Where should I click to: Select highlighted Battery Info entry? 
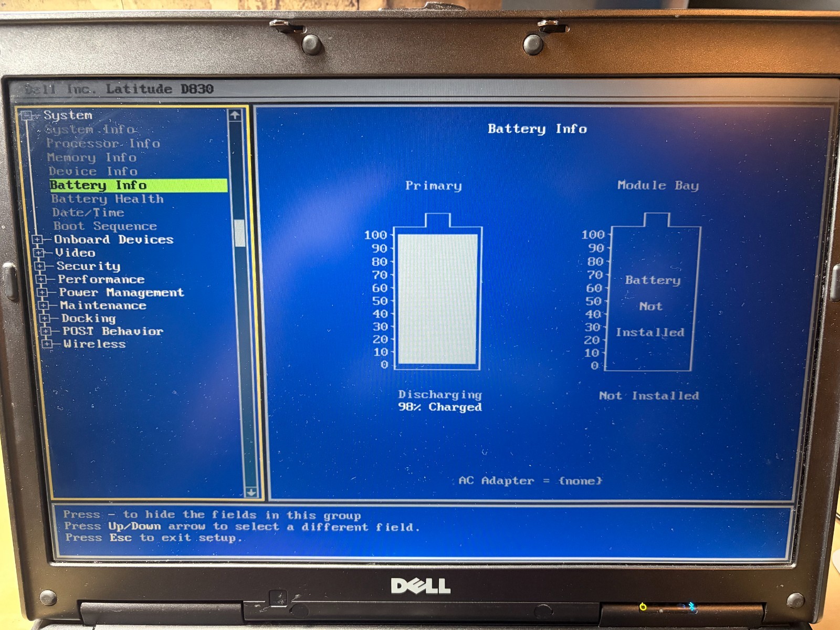139,185
